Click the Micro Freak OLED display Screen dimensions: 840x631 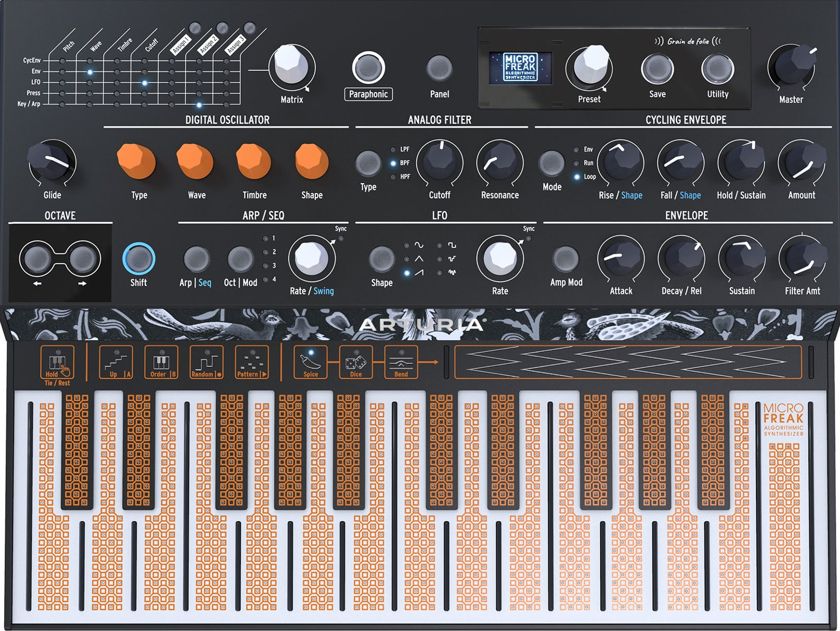(x=520, y=68)
